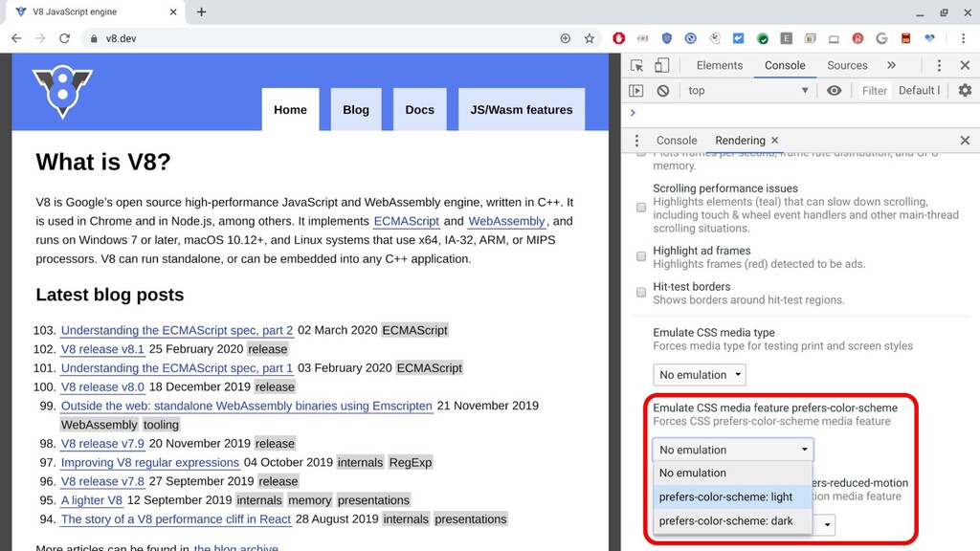Viewport: 980px width, 551px height.
Task: Open Chrome three-dot menu
Action: [963, 38]
